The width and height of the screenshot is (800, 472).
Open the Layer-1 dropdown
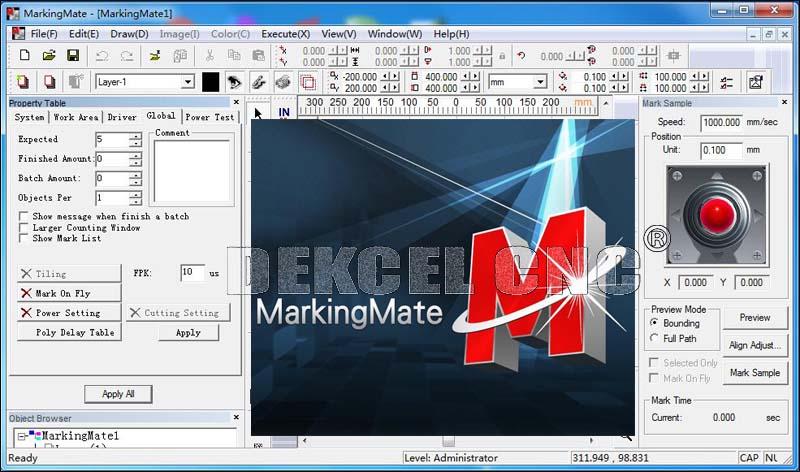coord(188,82)
